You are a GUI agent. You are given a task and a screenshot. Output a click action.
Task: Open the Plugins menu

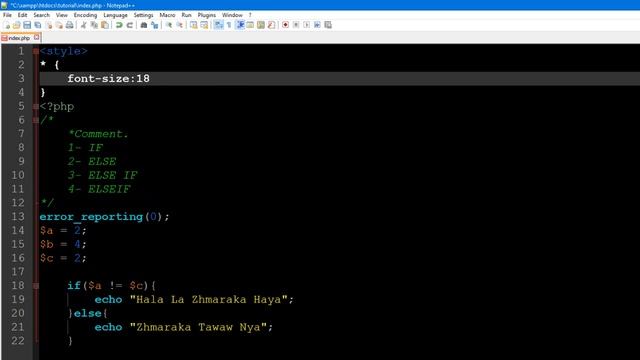point(207,15)
